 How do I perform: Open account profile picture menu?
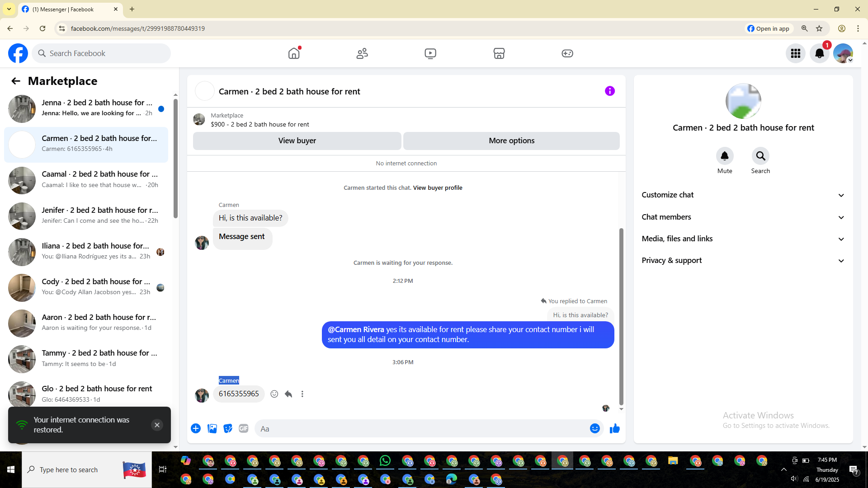click(843, 53)
